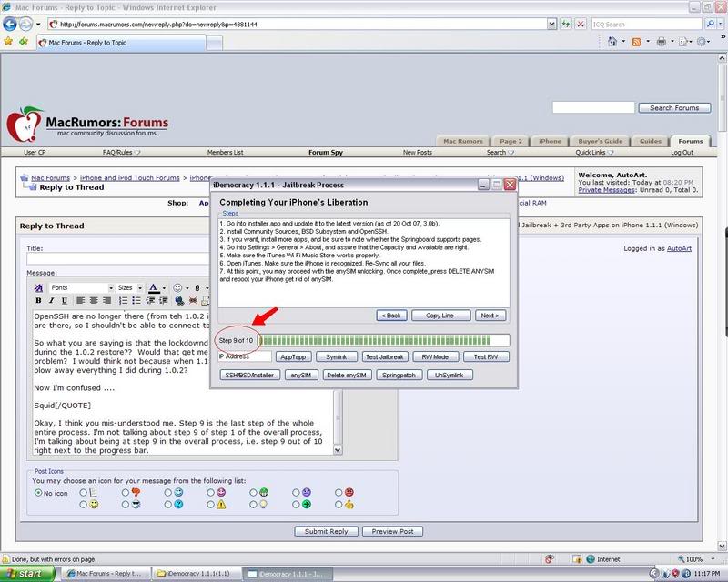Click the Decrease Indent icon
The image size is (728, 582).
tap(150, 301)
